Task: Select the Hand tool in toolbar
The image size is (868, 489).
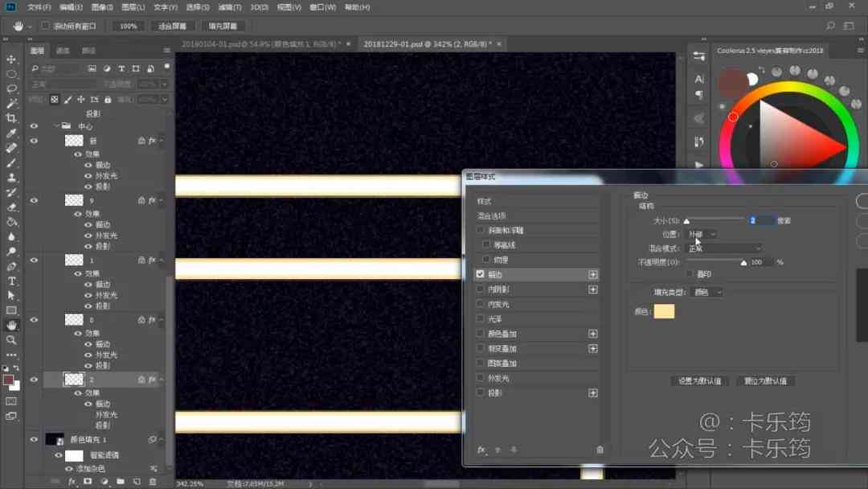Action: tap(11, 326)
